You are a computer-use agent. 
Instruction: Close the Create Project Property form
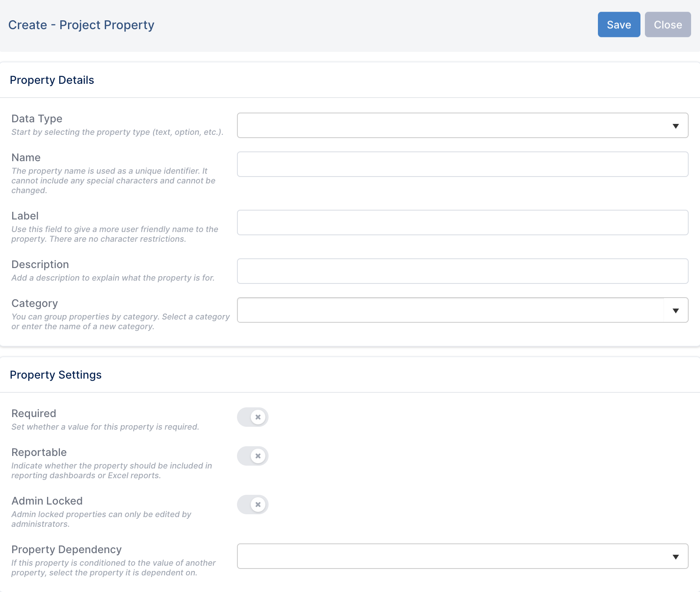[668, 25]
